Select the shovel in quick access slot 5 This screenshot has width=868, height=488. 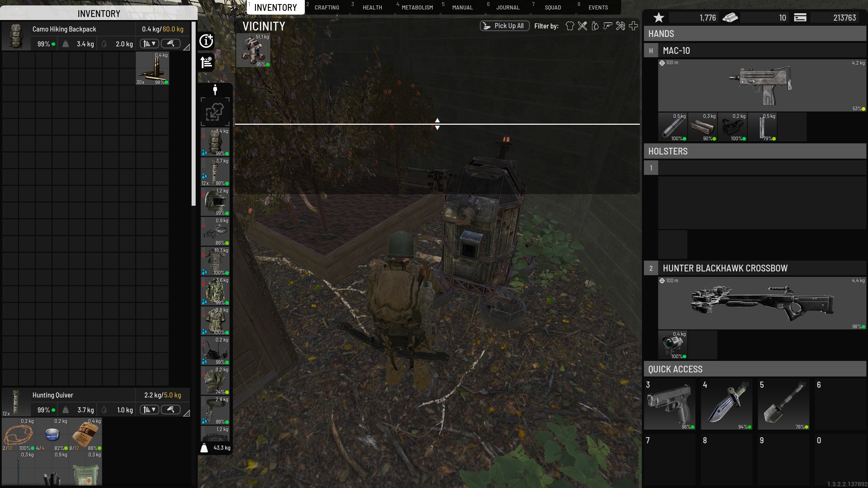[x=783, y=404]
